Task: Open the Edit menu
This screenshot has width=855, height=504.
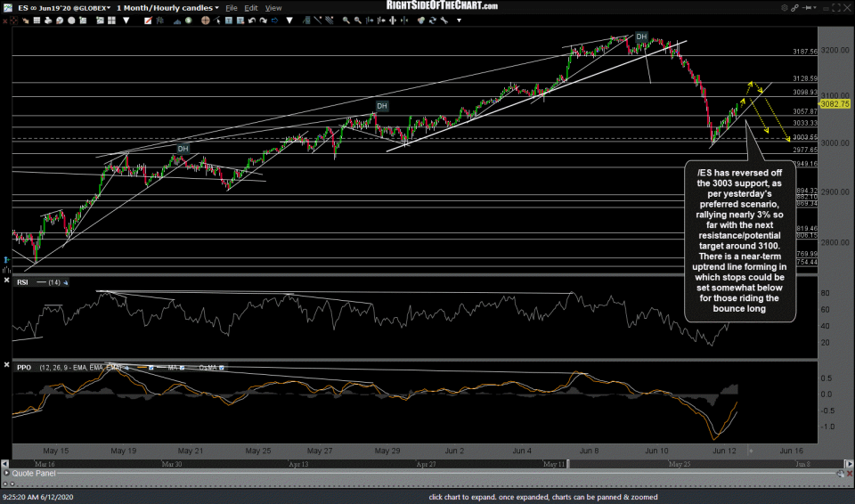Action: click(251, 8)
